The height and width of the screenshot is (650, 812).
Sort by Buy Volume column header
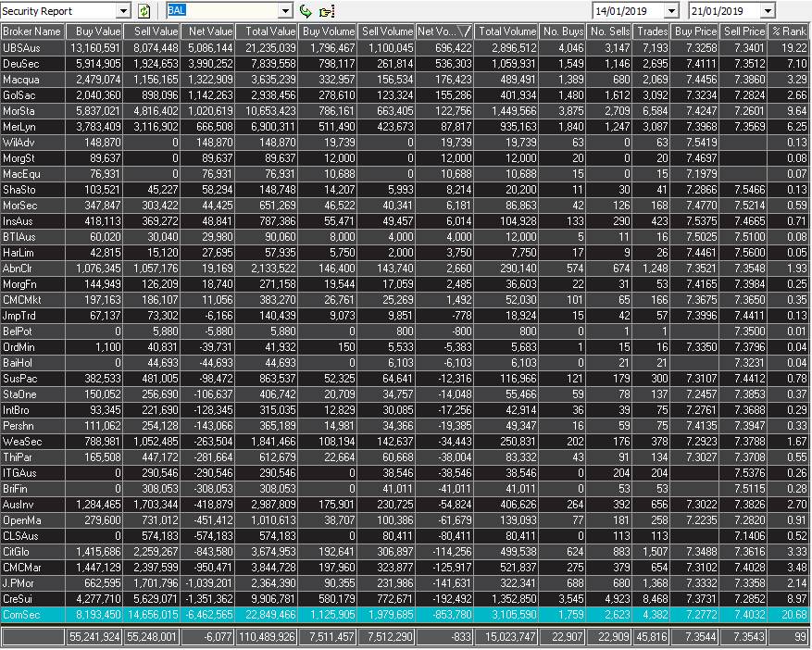point(327,31)
